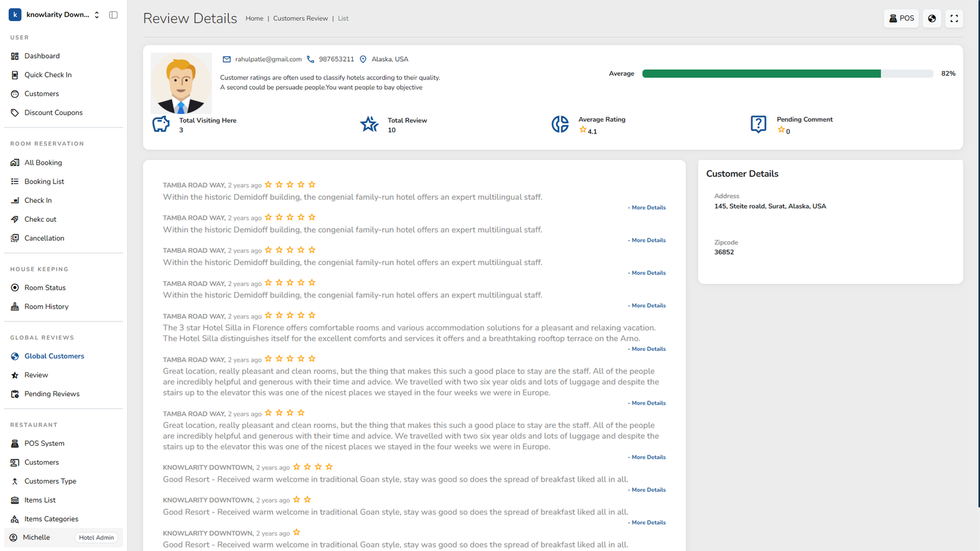Image resolution: width=980 pixels, height=551 pixels.
Task: Click the Booking List icon
Action: pos(15,182)
